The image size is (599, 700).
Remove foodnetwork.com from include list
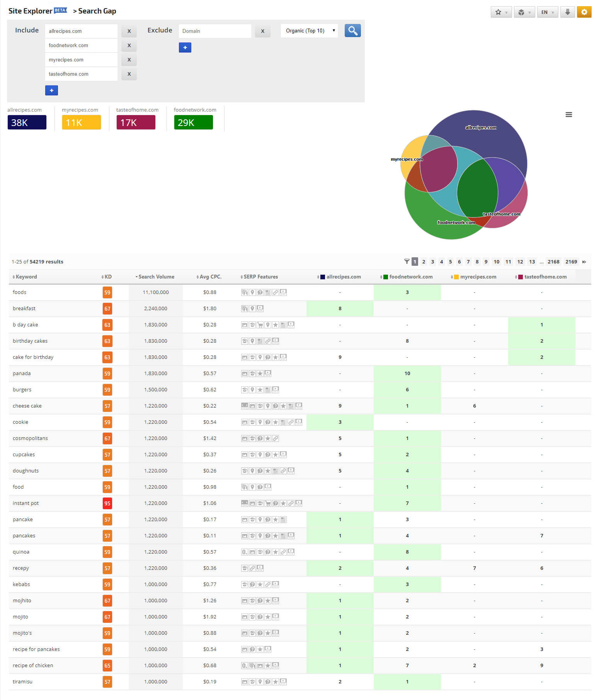pos(129,46)
